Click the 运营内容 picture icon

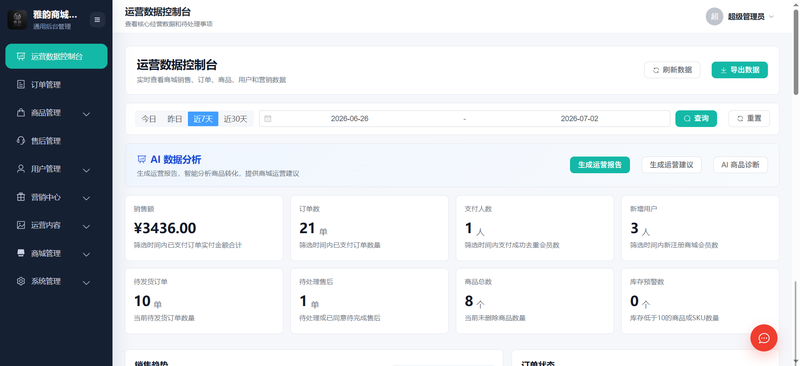click(20, 225)
